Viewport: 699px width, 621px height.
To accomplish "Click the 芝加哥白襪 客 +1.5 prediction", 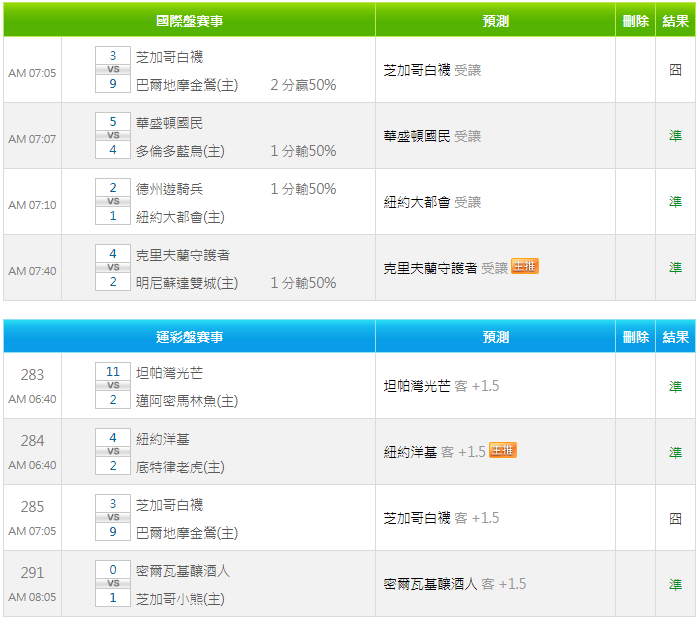I will (x=441, y=518).
